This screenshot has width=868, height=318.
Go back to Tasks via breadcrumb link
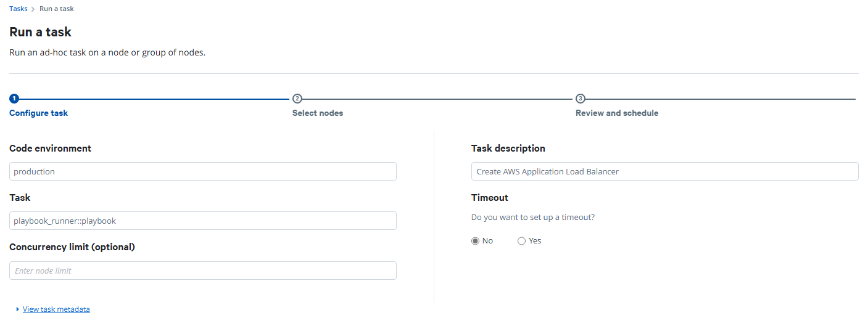[x=19, y=9]
